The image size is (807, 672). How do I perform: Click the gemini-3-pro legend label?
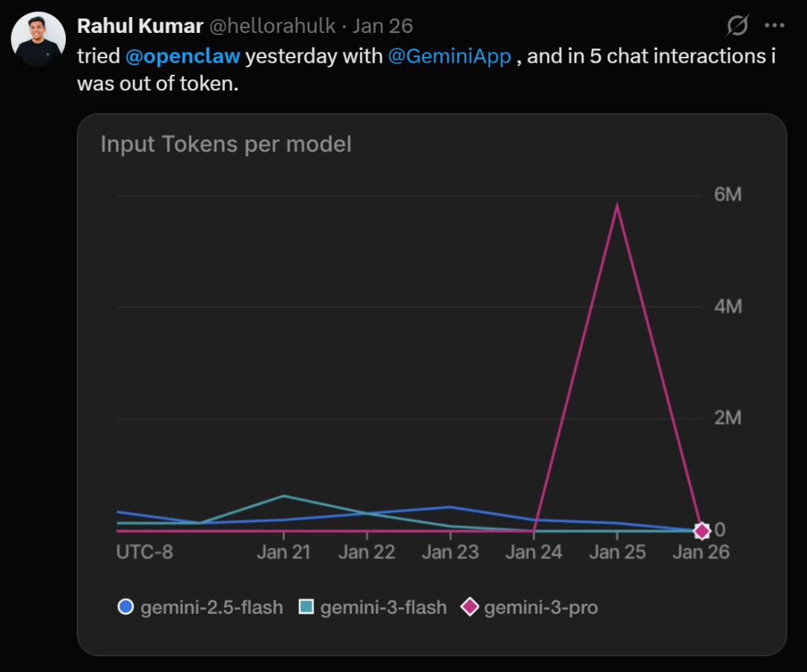pos(541,608)
